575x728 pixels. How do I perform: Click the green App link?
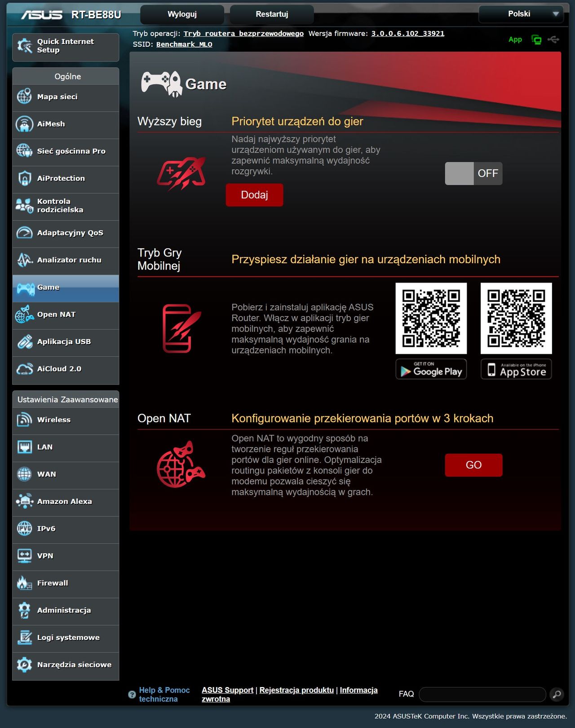pyautogui.click(x=515, y=40)
